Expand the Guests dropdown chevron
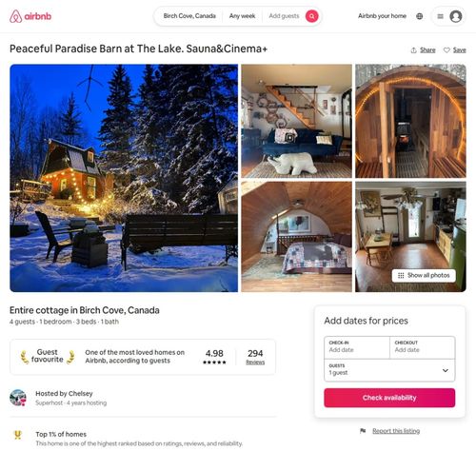This screenshot has width=476, height=451. [446, 370]
